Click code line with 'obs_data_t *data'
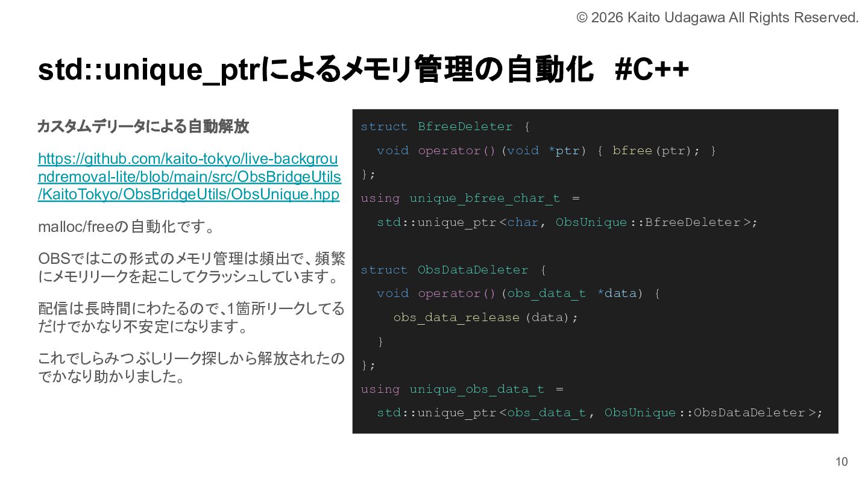The image size is (868, 488). pos(518,293)
